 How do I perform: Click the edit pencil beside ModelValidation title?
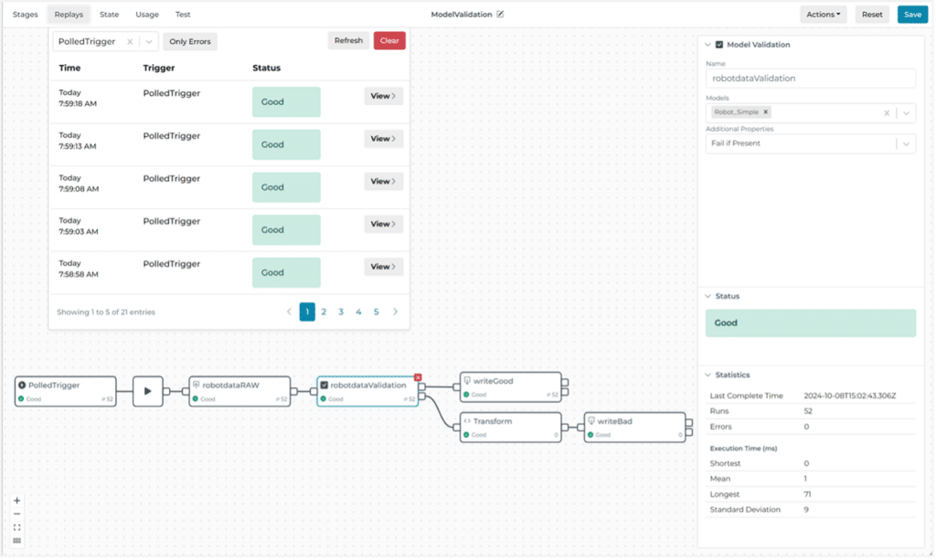tap(500, 15)
